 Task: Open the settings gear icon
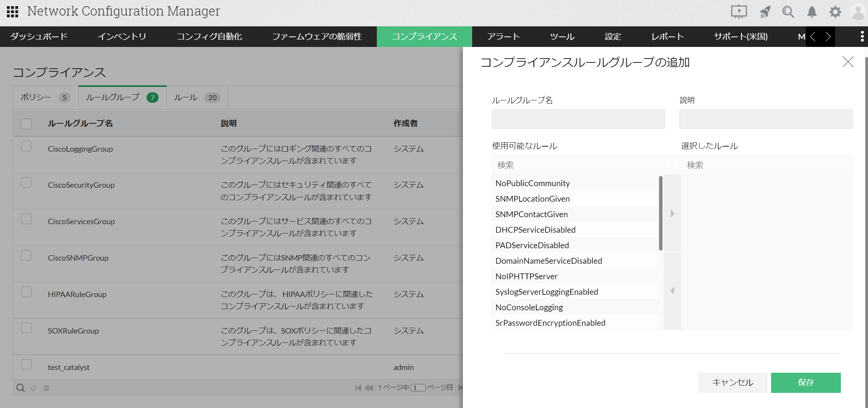835,12
